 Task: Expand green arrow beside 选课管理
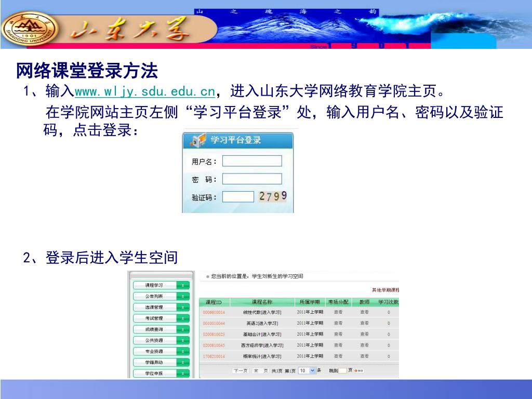point(183,308)
